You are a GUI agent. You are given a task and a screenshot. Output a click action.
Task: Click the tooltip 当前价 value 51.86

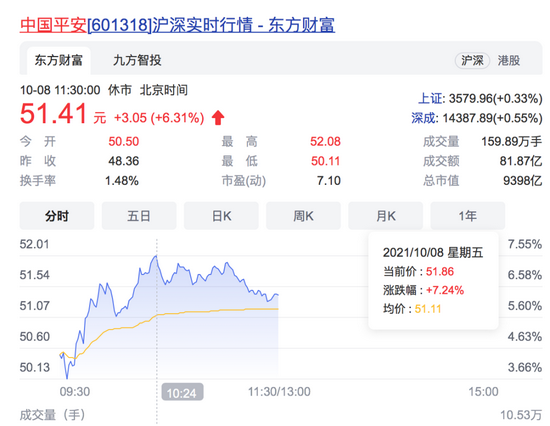click(x=440, y=272)
